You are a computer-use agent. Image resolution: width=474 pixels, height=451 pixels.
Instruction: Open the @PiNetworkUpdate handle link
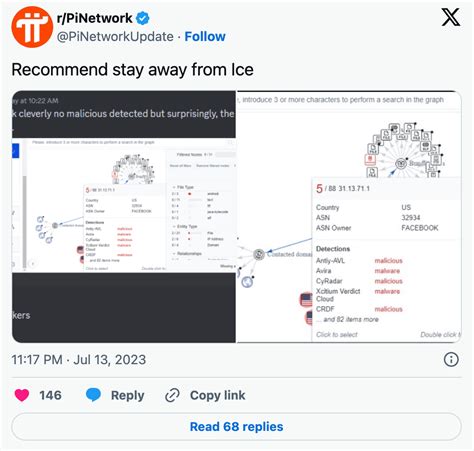[115, 36]
